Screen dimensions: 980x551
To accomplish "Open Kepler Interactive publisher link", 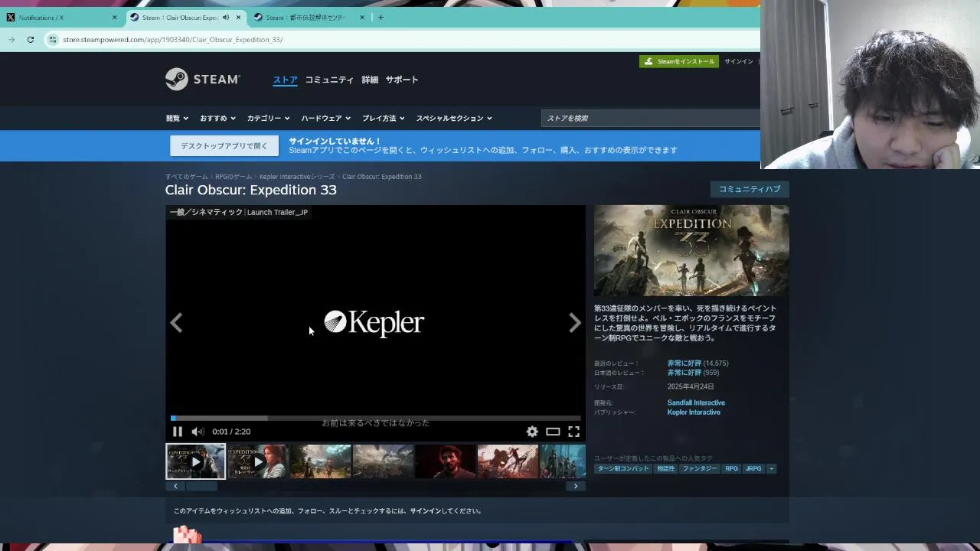I will tap(694, 412).
